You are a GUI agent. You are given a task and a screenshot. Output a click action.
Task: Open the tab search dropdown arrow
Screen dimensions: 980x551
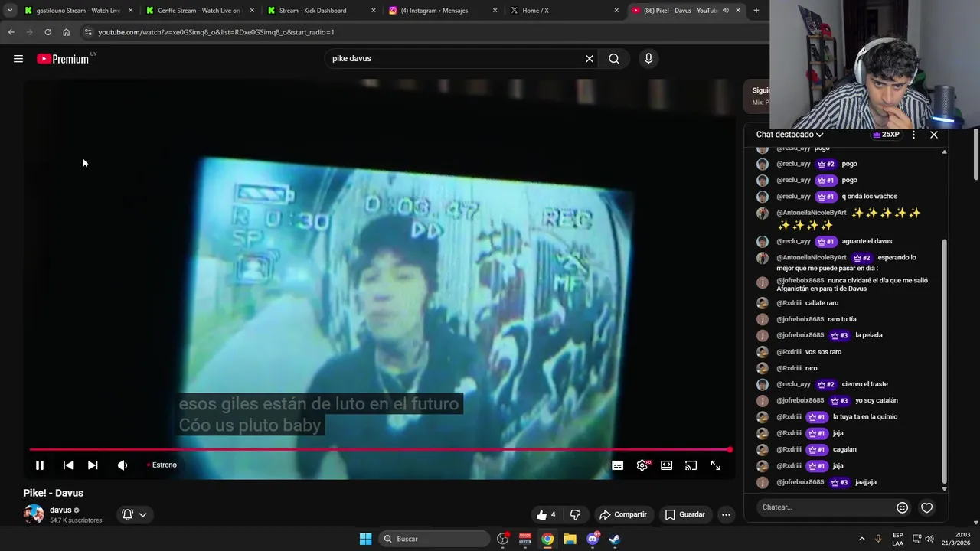point(10,11)
